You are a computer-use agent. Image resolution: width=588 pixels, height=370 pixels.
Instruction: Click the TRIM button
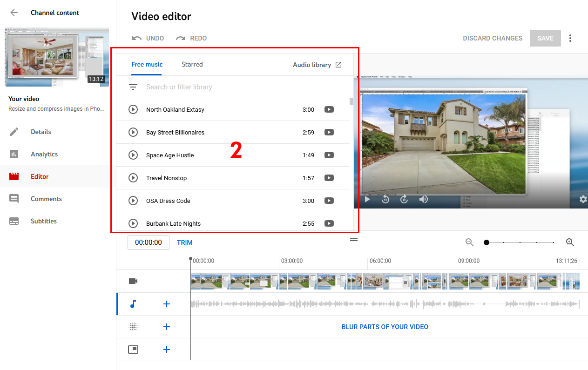click(x=185, y=242)
